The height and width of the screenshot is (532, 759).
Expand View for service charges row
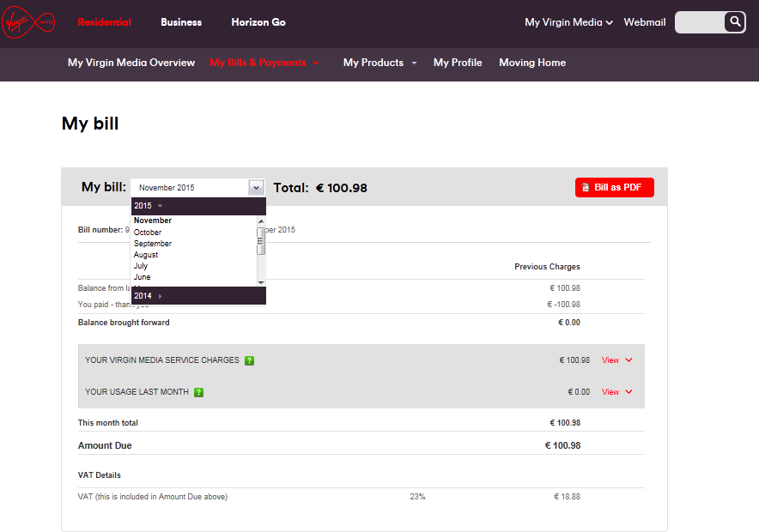[616, 360]
